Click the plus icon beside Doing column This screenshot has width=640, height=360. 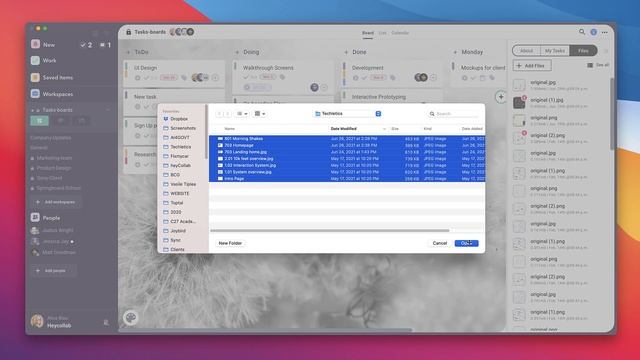pos(237,52)
